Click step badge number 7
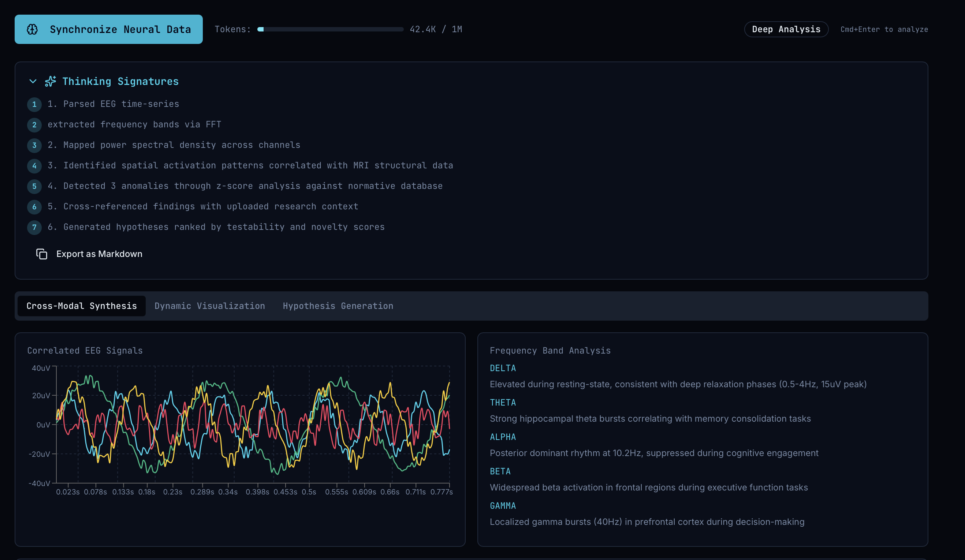Viewport: 965px width, 560px height. [x=34, y=227]
